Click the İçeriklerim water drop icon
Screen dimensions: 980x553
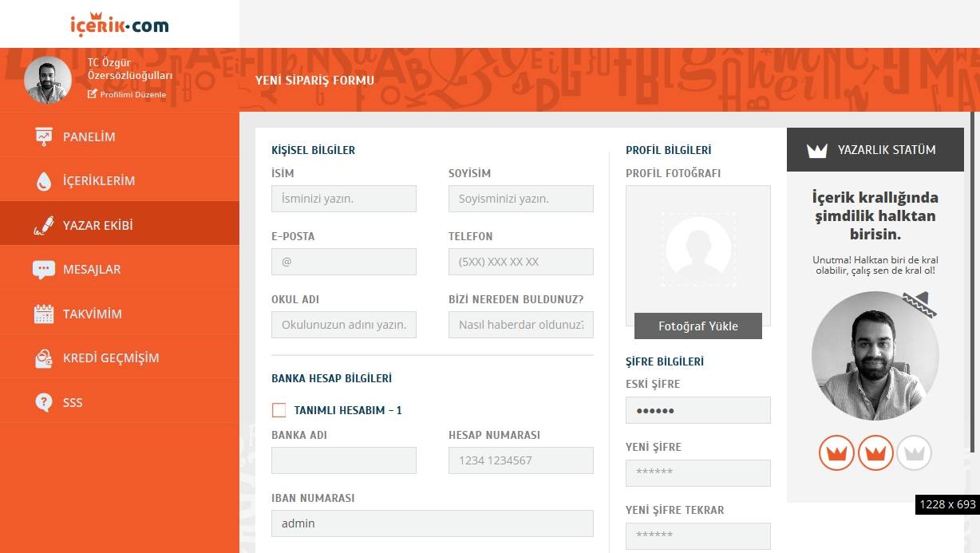tap(45, 180)
